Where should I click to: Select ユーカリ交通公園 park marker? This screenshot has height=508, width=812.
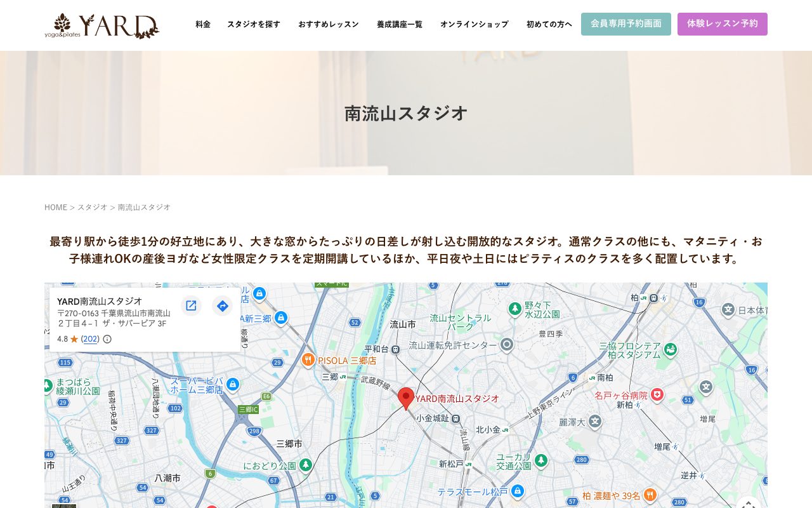click(540, 460)
